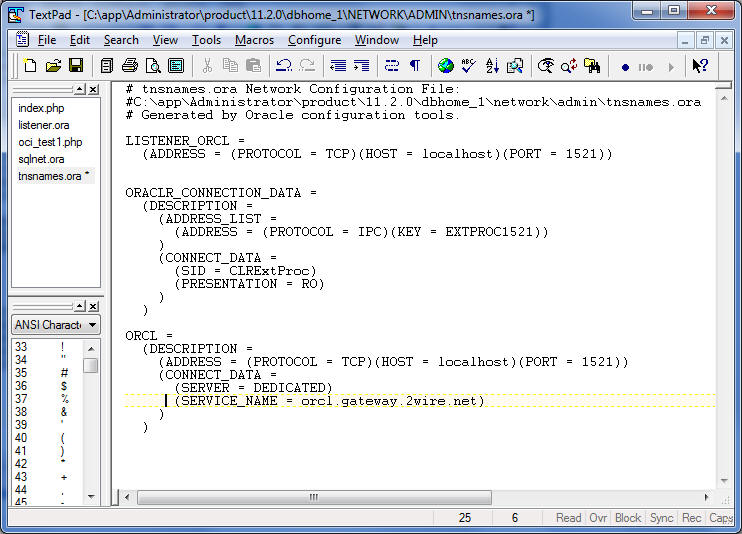Unindent the selected block
The width and height of the screenshot is (742, 534).
click(338, 66)
